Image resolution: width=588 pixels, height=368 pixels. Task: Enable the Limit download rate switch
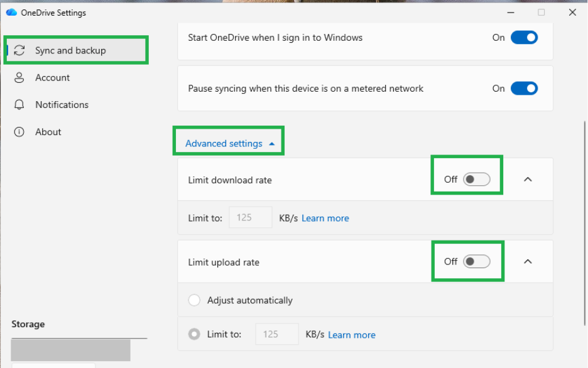point(476,180)
